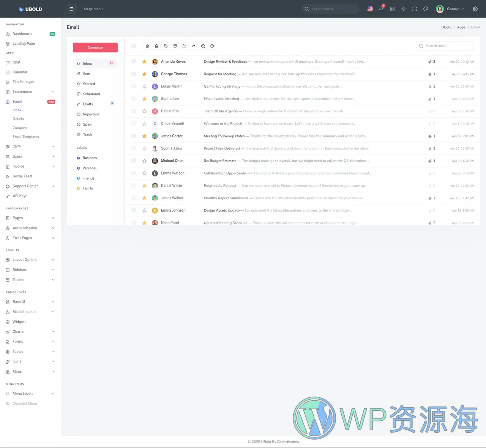This screenshot has width=486, height=448.
Task: Switch to the Spam folder
Action: click(x=87, y=124)
